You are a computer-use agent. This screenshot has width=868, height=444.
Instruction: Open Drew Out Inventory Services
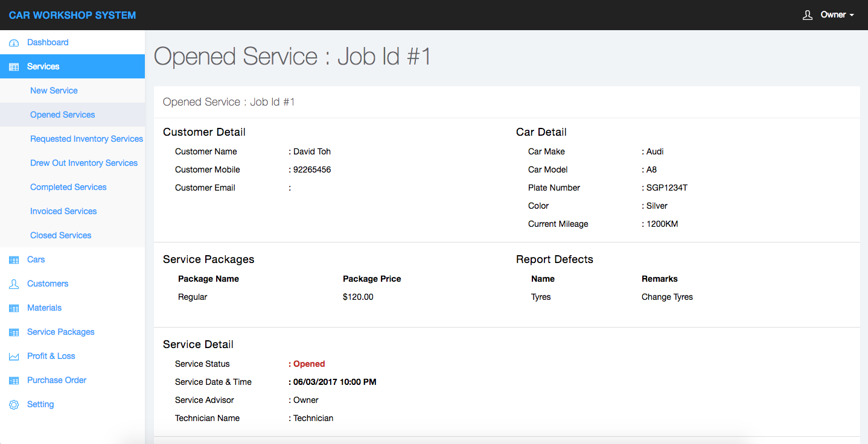pos(84,163)
